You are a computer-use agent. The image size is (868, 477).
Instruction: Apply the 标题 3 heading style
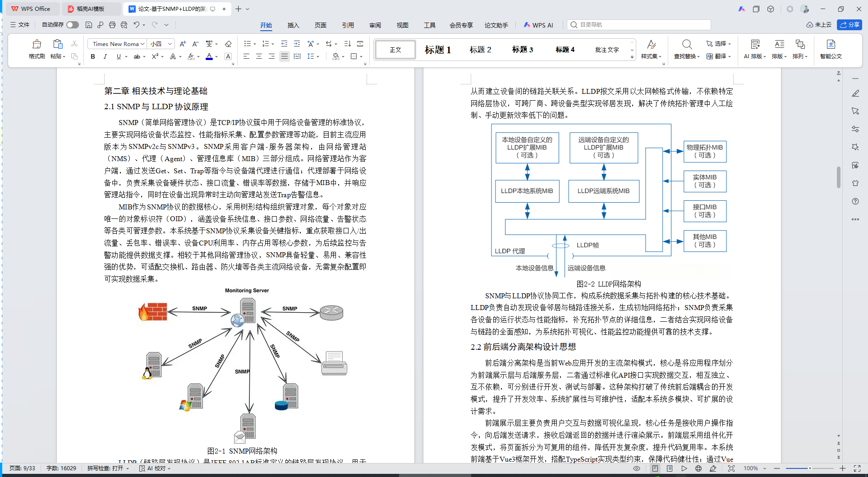point(523,50)
